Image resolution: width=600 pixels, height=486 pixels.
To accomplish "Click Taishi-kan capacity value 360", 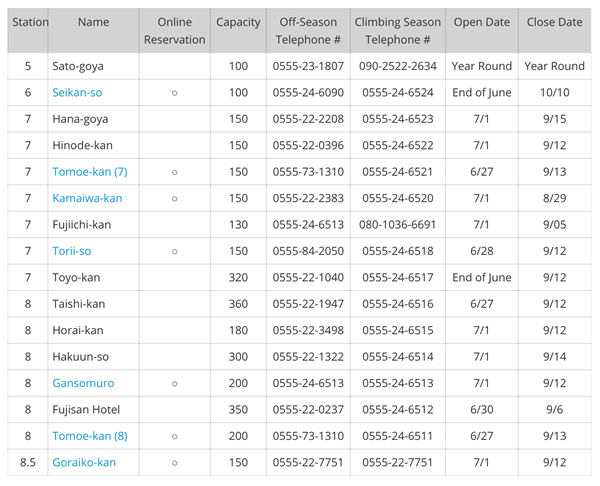I will click(238, 303).
